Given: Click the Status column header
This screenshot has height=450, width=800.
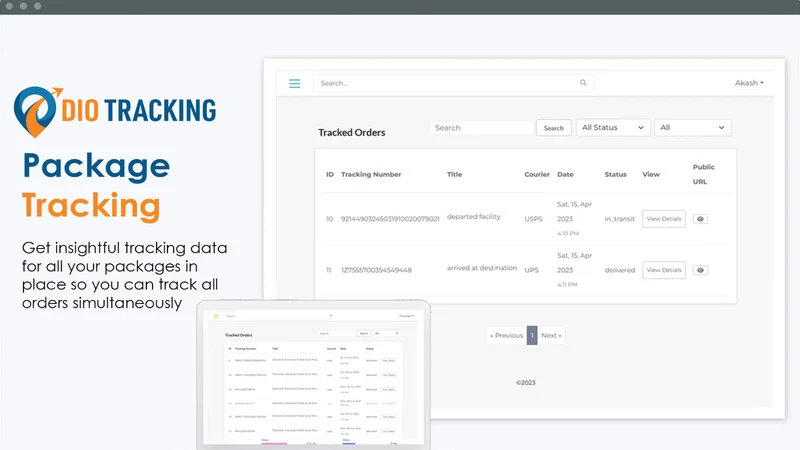Looking at the screenshot, I should click(615, 174).
